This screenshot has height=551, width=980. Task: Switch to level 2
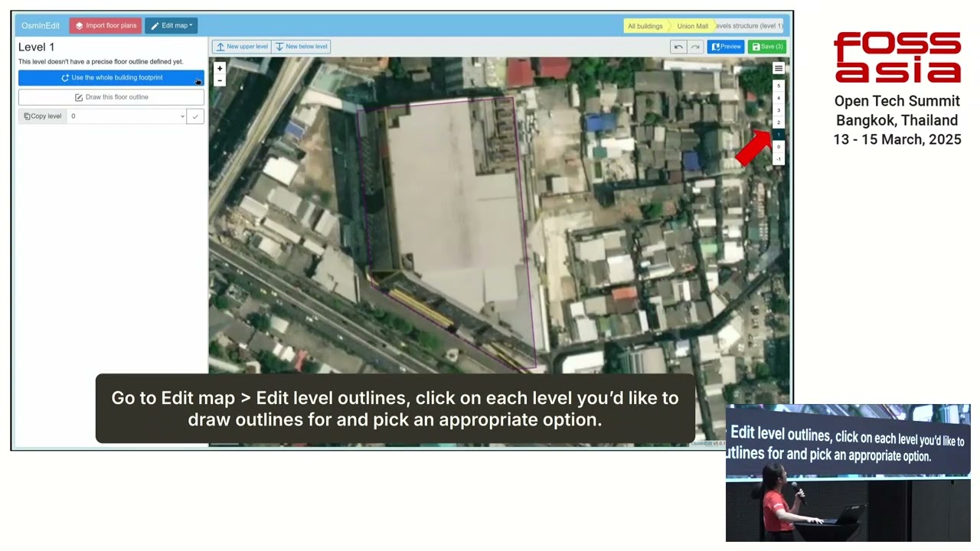pyautogui.click(x=779, y=122)
